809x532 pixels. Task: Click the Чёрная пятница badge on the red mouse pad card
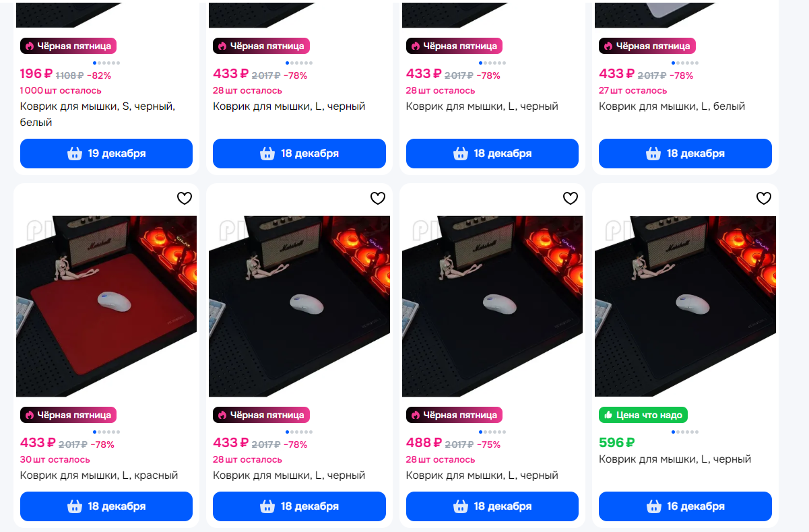pyautogui.click(x=69, y=415)
